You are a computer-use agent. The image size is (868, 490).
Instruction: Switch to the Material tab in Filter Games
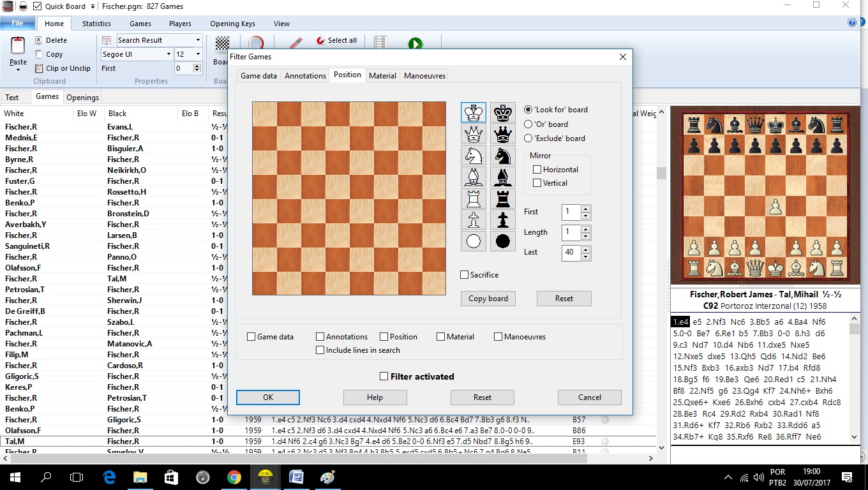[x=382, y=75]
